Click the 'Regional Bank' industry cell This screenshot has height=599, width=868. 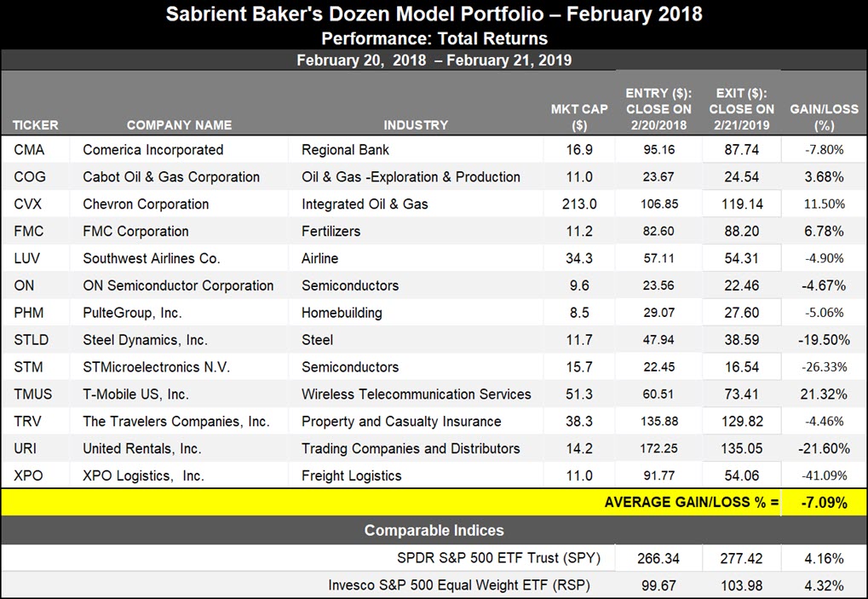(x=346, y=149)
